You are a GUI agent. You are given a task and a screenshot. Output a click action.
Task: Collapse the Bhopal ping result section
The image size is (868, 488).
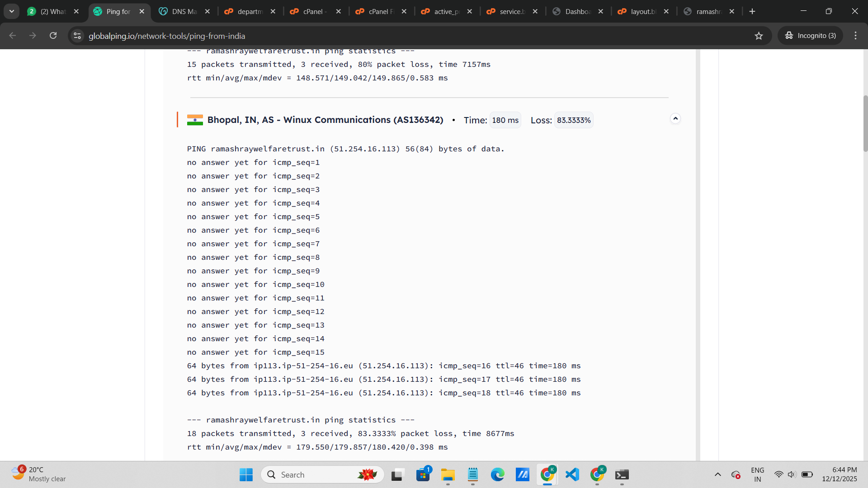pyautogui.click(x=675, y=119)
